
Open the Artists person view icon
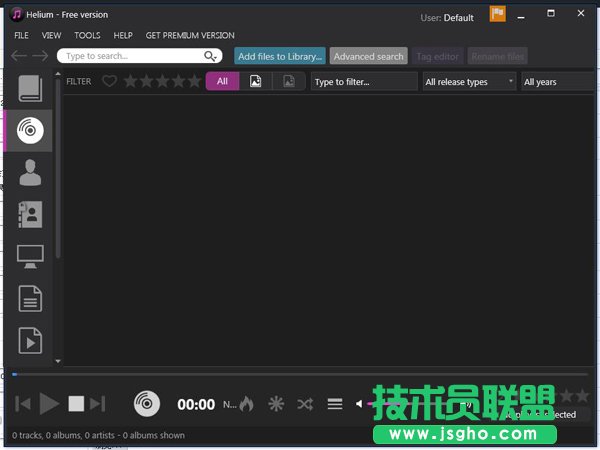(30, 173)
